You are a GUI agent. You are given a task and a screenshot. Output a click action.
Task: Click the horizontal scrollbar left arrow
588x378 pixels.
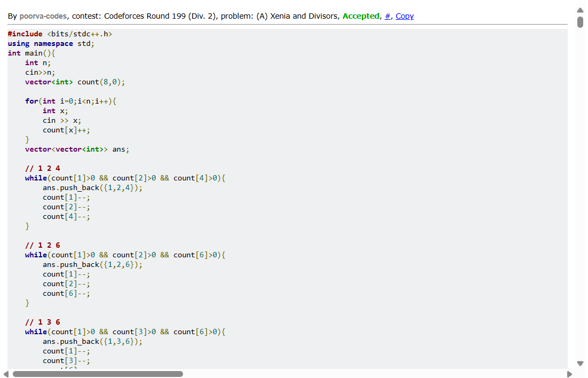coord(6,374)
